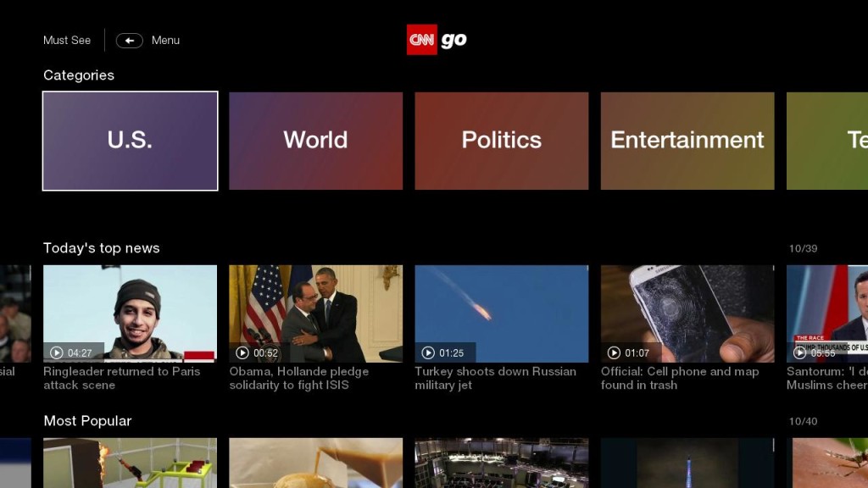Click the burger thumbnail under Most Popular
This screenshot has height=488, width=868.
[315, 463]
